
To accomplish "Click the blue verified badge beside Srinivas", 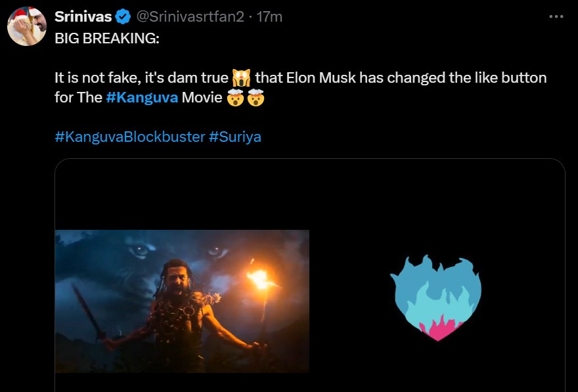I will [123, 16].
